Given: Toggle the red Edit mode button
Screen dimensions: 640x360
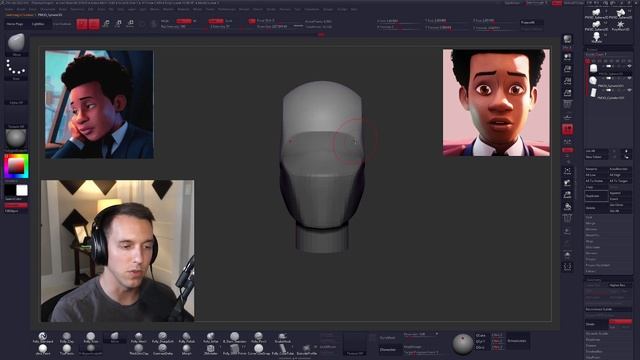Looking at the screenshot, I should tap(82, 24).
